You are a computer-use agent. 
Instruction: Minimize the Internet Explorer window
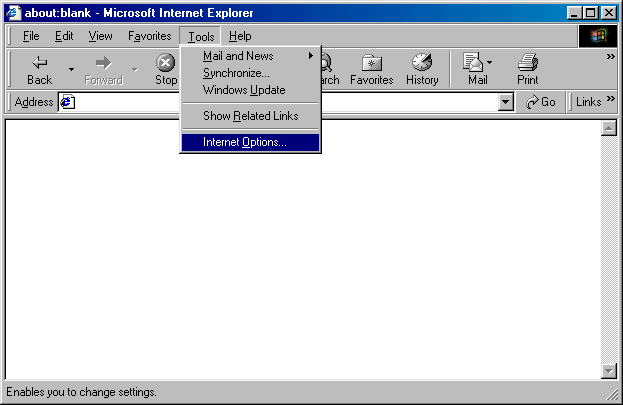click(x=574, y=13)
